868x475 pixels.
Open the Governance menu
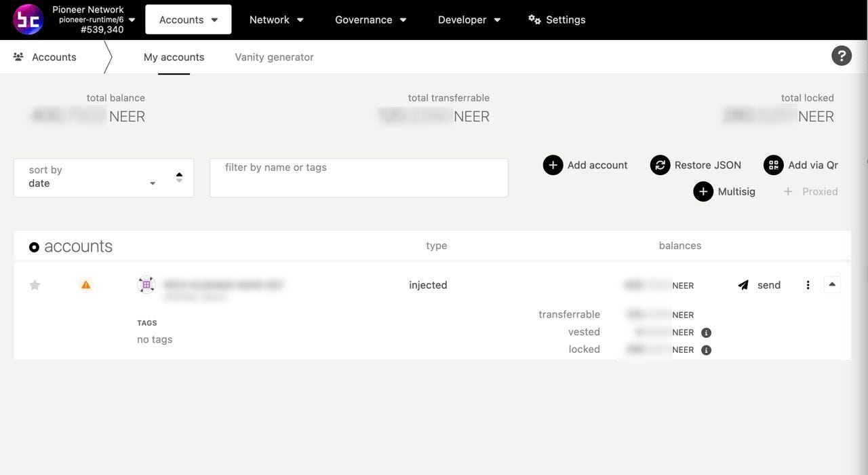371,20
